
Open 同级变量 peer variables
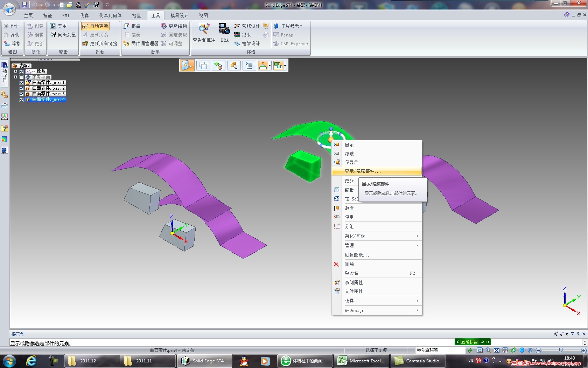(63, 35)
